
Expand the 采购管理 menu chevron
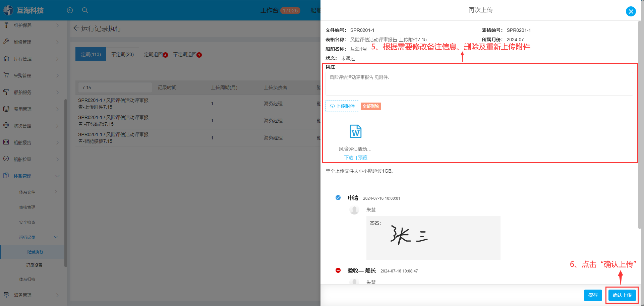[x=57, y=75]
